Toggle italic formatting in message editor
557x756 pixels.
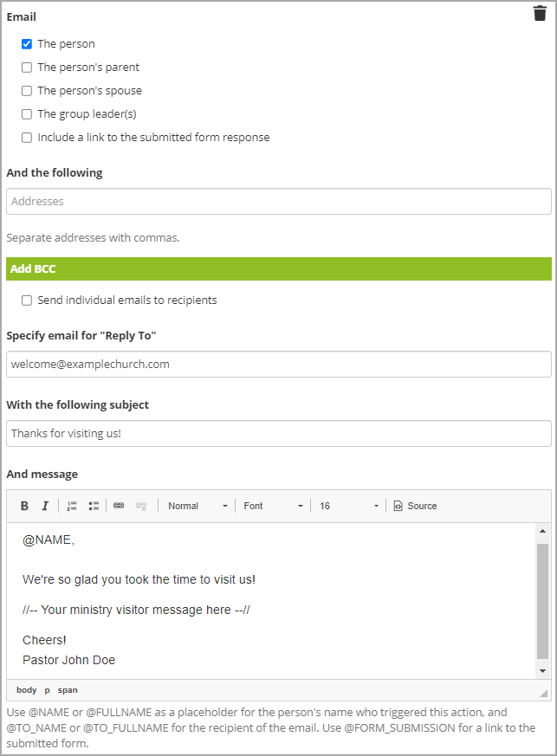click(45, 506)
